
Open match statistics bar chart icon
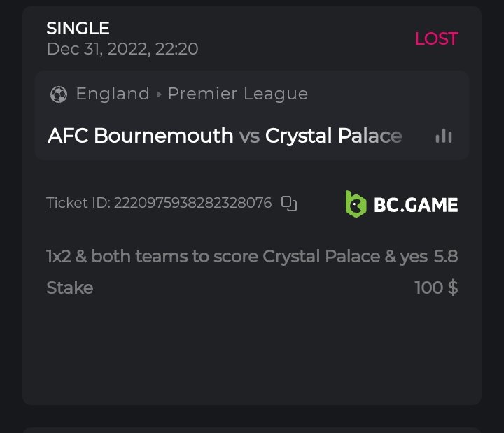click(443, 136)
